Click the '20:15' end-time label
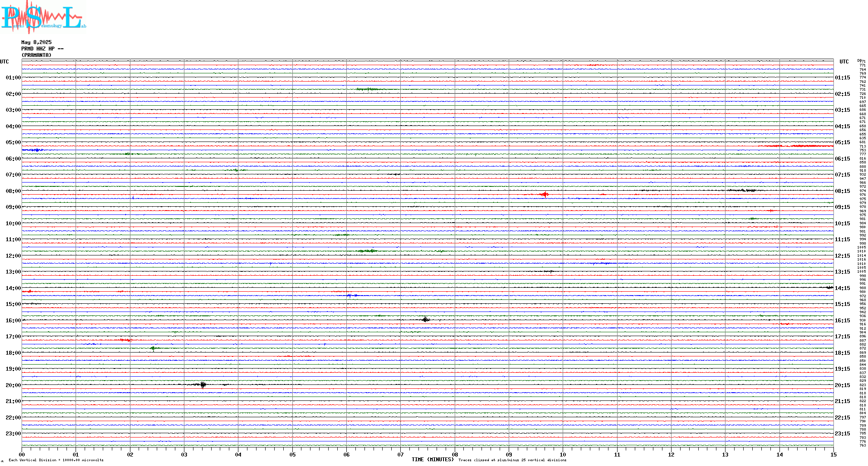Image resolution: width=868 pixels, height=466 pixels. pos(843,385)
